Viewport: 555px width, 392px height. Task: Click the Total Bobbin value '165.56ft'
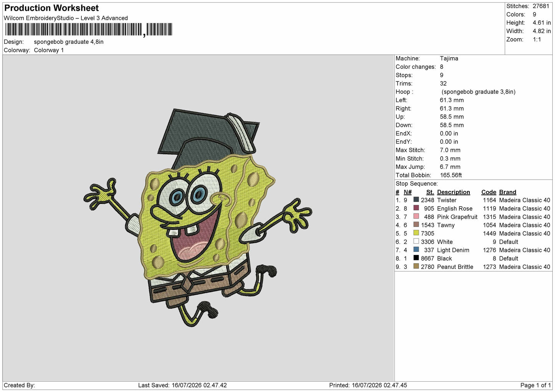tap(451, 175)
